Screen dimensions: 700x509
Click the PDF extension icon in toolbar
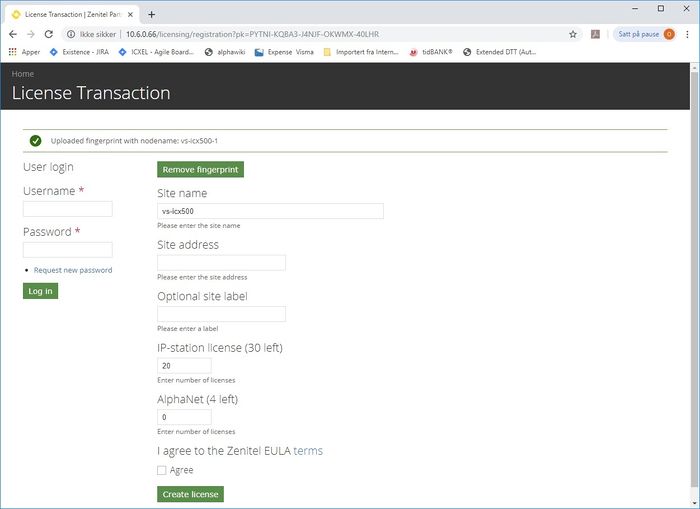coord(595,34)
